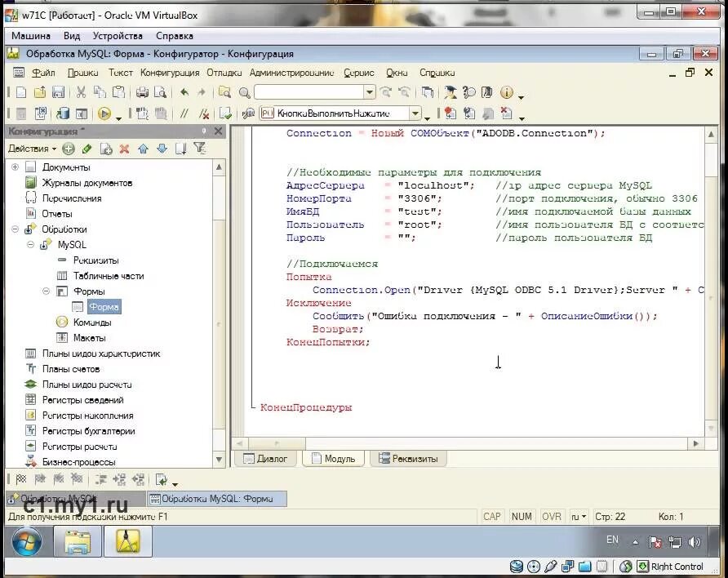Image resolution: width=728 pixels, height=578 pixels.
Task: Click the code editor scroll up arrow
Action: (x=712, y=135)
